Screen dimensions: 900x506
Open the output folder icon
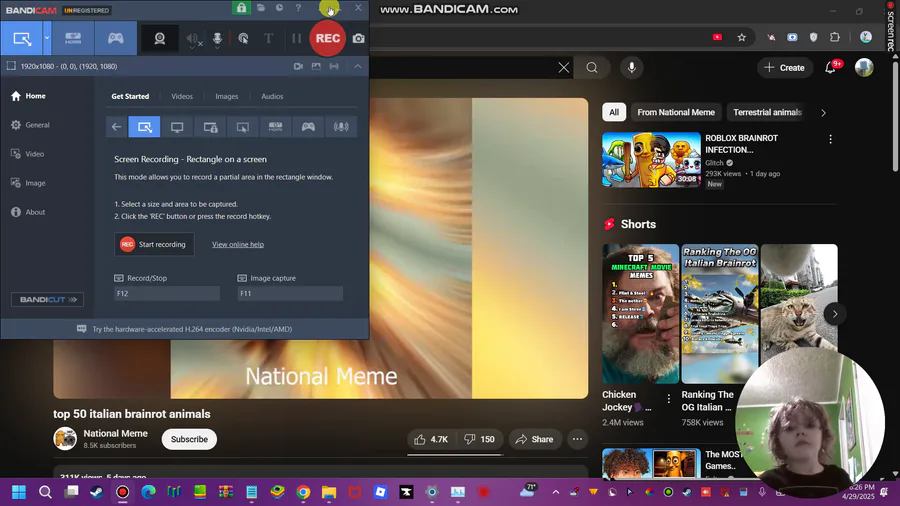click(x=261, y=8)
